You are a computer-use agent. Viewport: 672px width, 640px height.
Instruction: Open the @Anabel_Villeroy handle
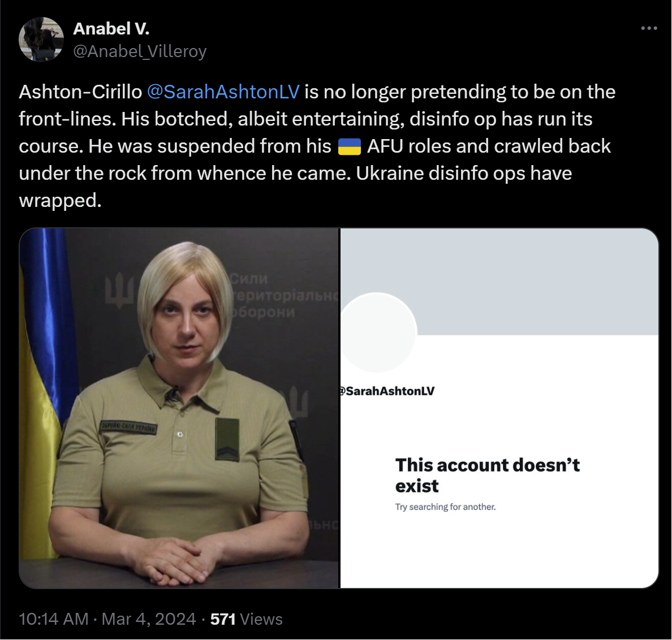click(x=140, y=51)
